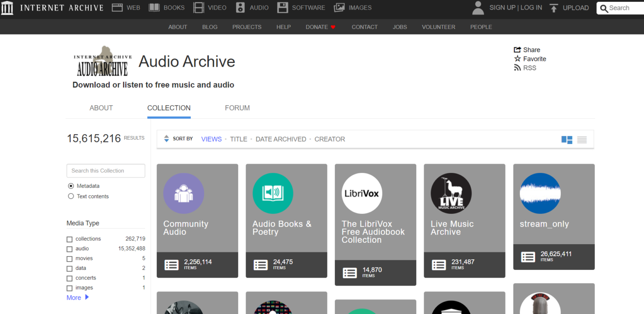Open the Books section icon
644x314 pixels.
154,8
